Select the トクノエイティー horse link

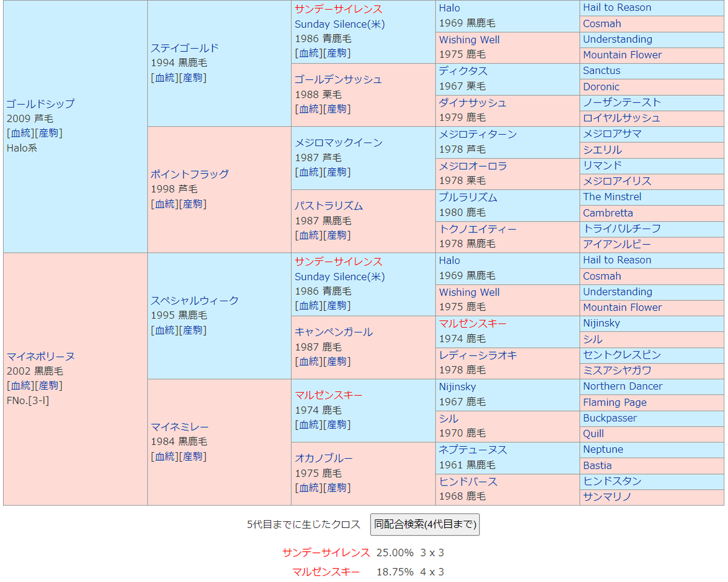click(x=477, y=229)
